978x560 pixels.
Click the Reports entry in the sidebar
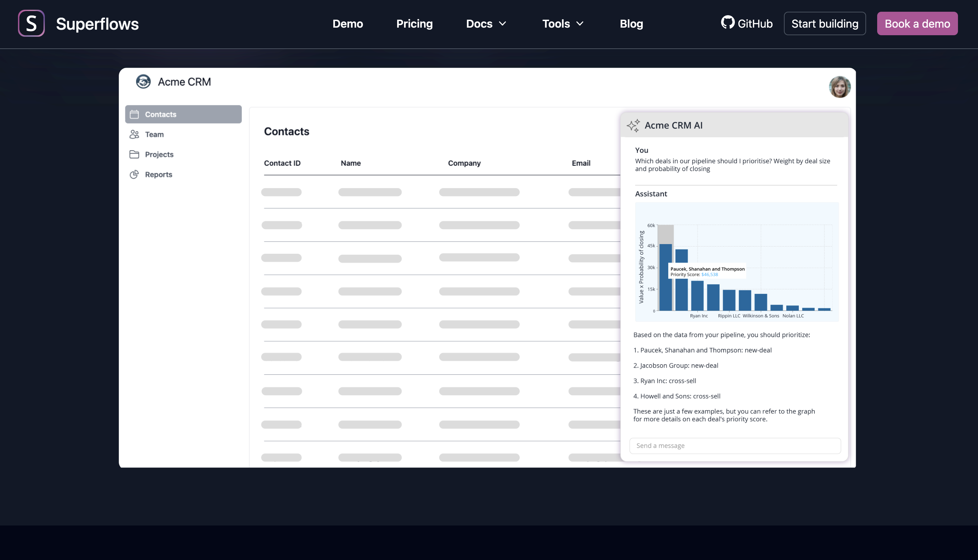(159, 174)
